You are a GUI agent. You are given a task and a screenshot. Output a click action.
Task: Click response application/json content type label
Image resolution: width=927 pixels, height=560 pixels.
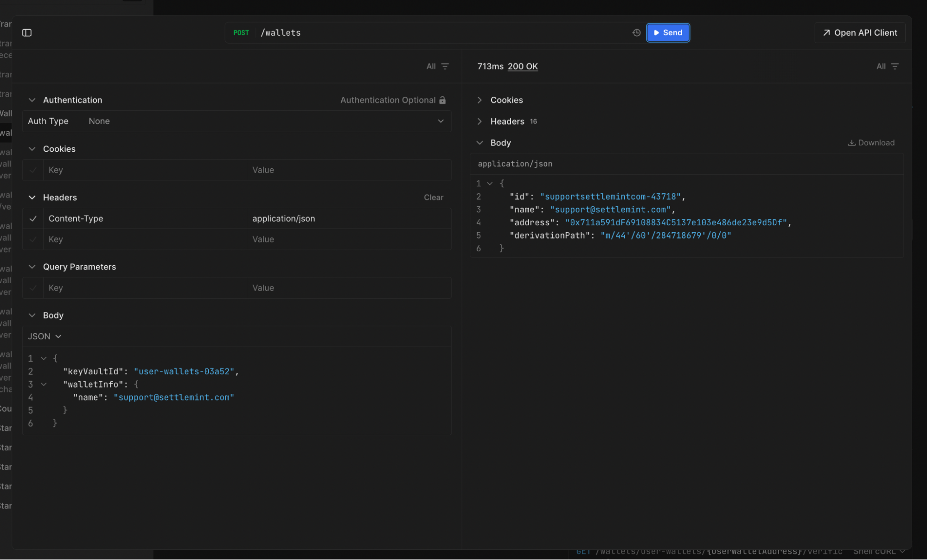pyautogui.click(x=515, y=164)
